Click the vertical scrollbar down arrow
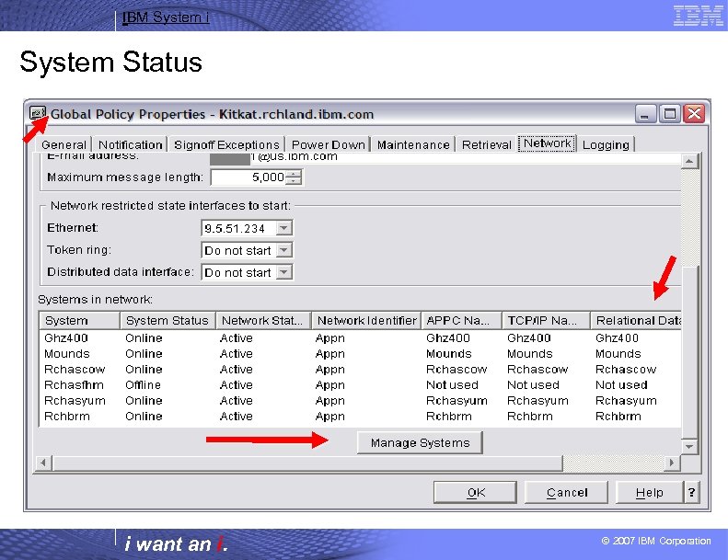This screenshot has width=728, height=560. pyautogui.click(x=689, y=446)
